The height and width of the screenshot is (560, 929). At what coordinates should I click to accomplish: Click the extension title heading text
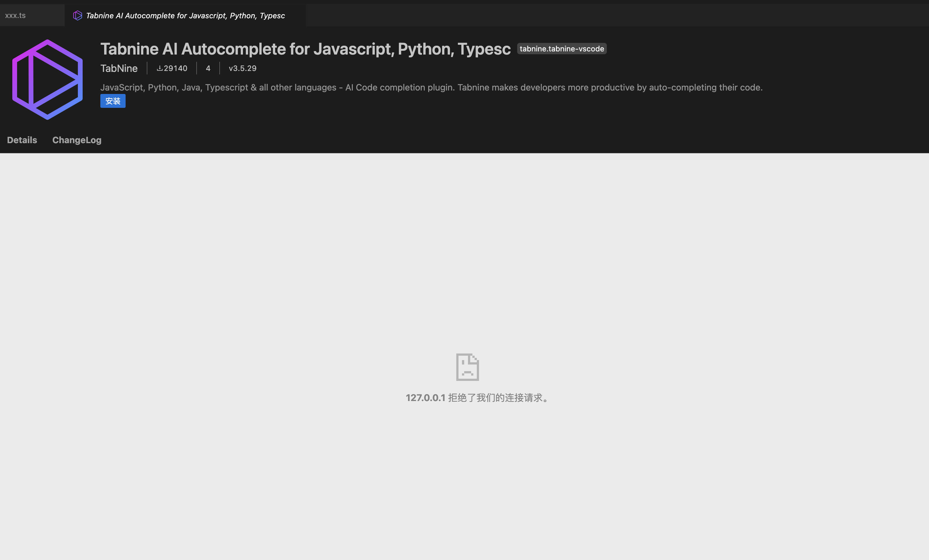pyautogui.click(x=305, y=49)
